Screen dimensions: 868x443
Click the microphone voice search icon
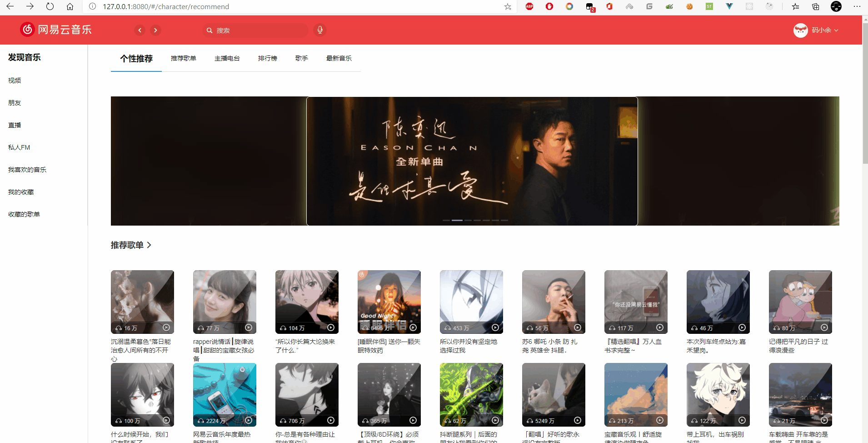(x=320, y=30)
